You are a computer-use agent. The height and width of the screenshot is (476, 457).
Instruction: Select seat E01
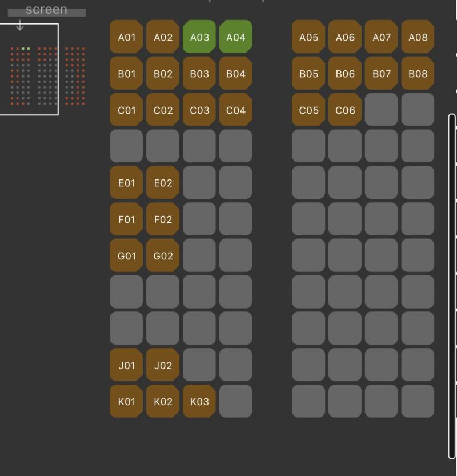(x=126, y=182)
